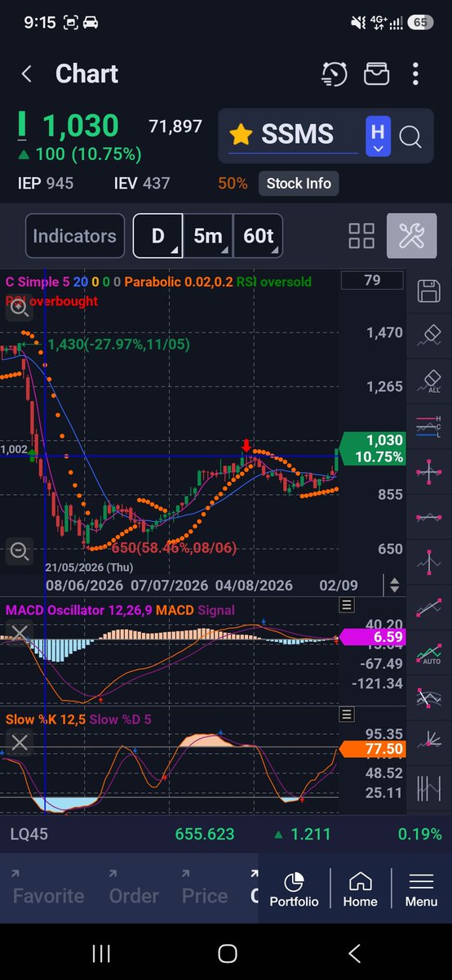
Task: Tap the IEP 945 value
Action: pyautogui.click(x=46, y=184)
